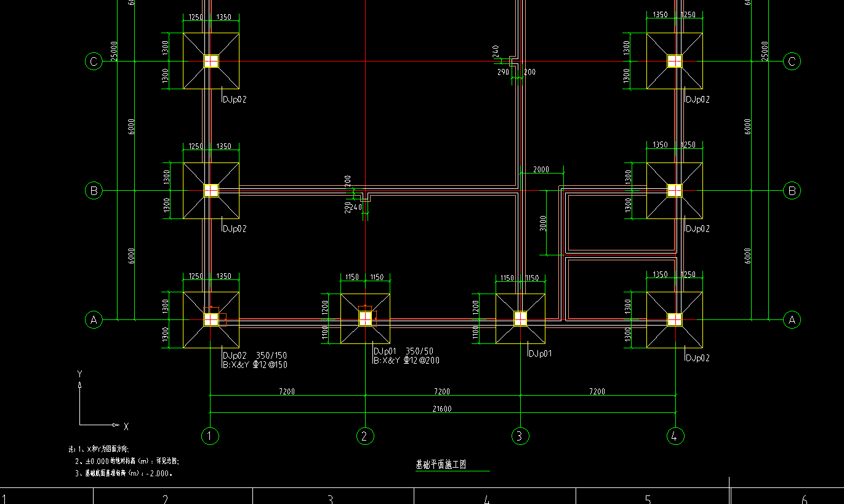Screen dimensions: 844x504
Task: Click the 'DJp01' label below axis 3 footing
Action: [540, 354]
